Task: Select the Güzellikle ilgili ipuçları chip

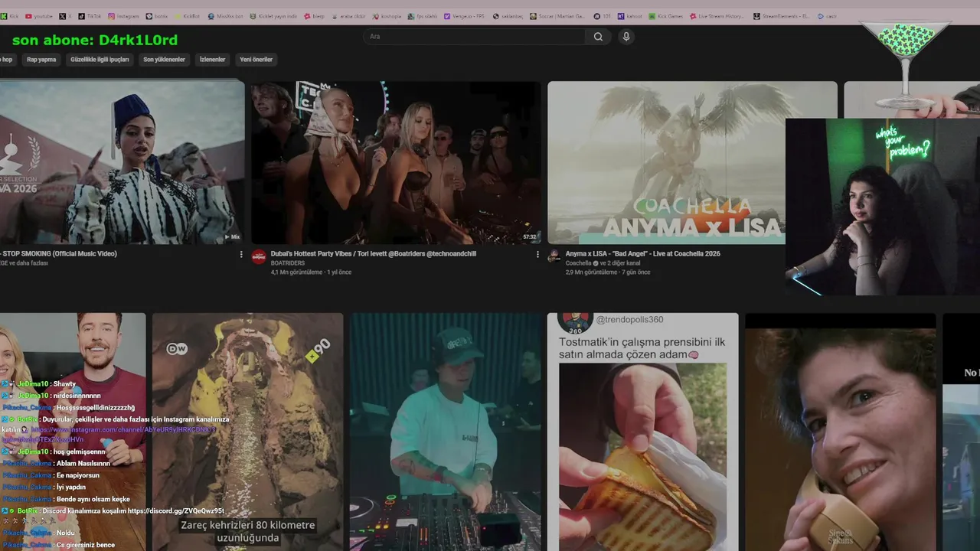Action: (x=100, y=59)
